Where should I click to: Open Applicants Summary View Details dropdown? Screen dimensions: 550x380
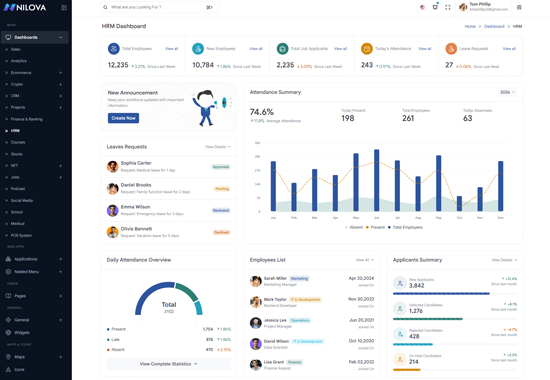[504, 260]
